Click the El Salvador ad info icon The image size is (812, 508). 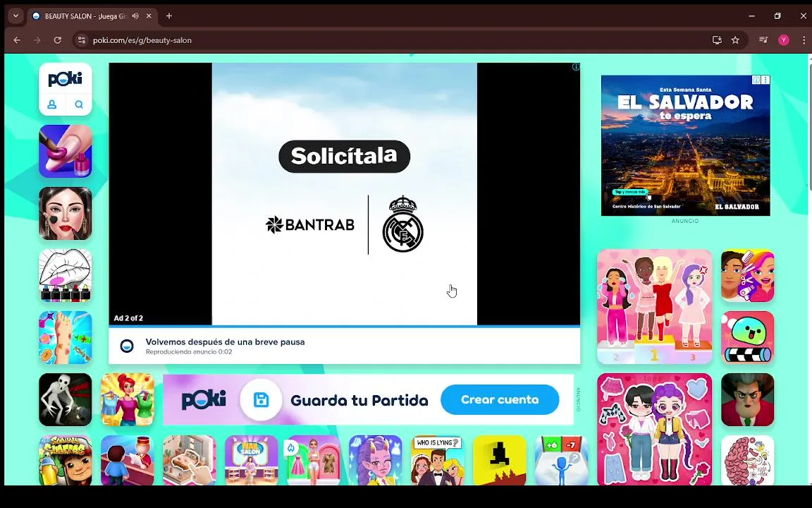coord(756,80)
